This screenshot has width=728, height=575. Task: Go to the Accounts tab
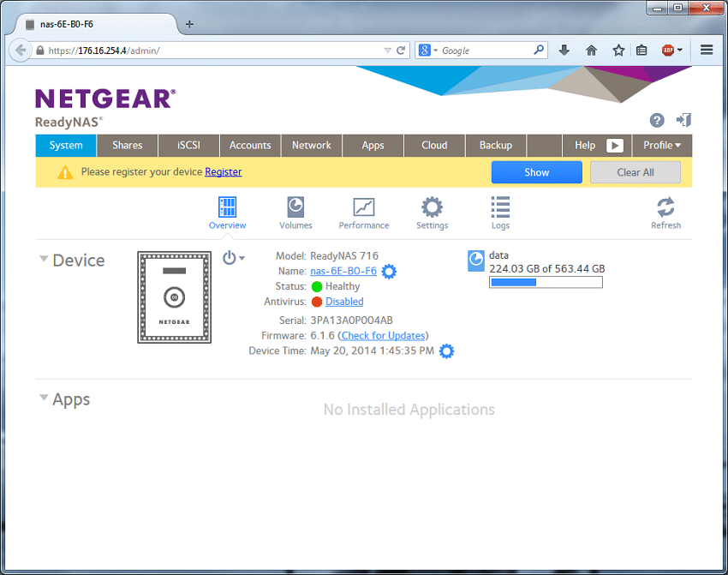click(x=250, y=146)
